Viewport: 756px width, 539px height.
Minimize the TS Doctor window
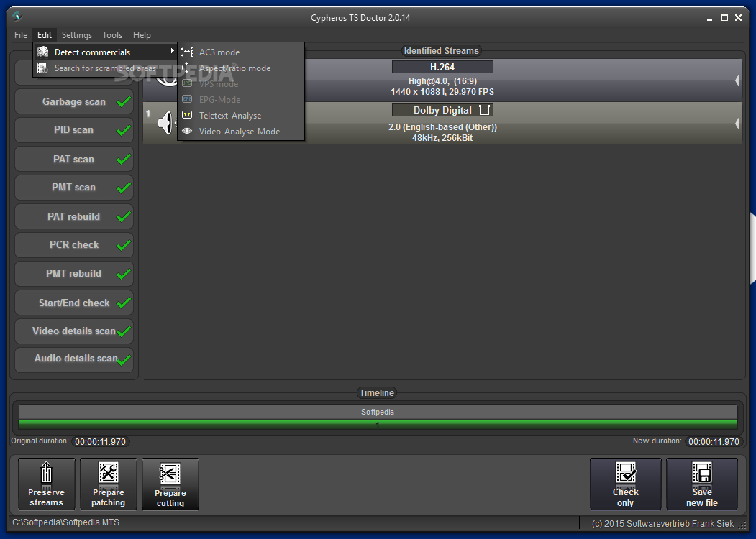(710, 18)
